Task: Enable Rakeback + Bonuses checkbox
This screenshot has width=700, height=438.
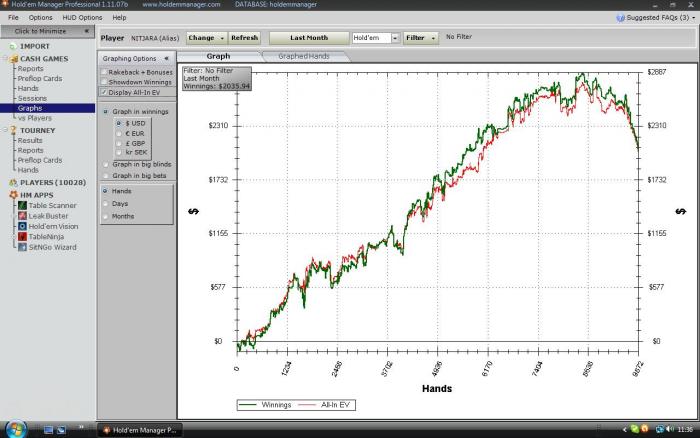Action: point(104,72)
